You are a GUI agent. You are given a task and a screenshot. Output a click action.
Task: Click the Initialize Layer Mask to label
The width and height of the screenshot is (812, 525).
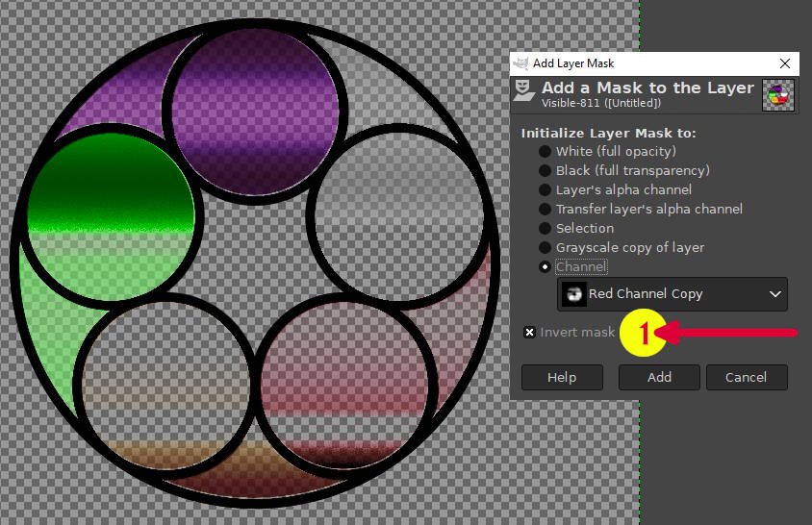(608, 133)
